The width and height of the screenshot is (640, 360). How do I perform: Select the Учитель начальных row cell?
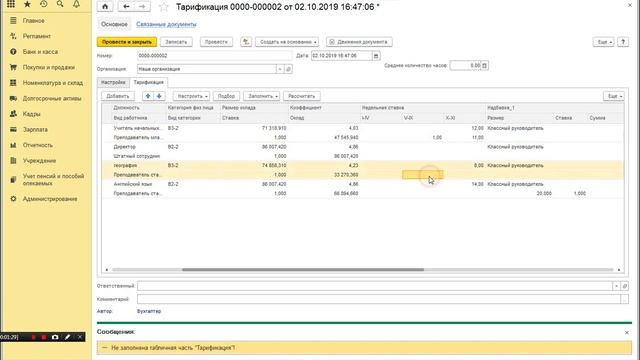(138, 128)
